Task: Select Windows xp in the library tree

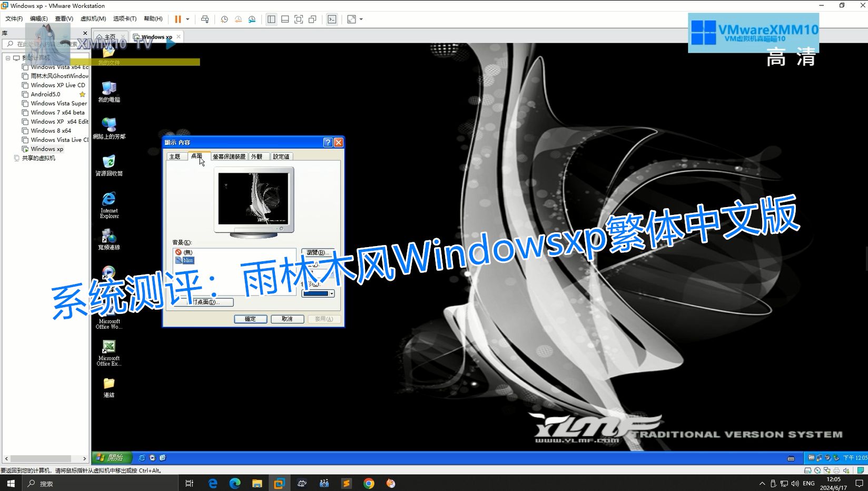Action: coord(46,149)
